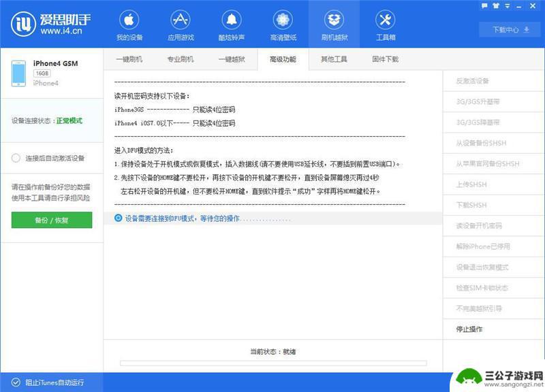Close the 爱思助手 window
This screenshot has width=545, height=392.
tap(533, 6)
